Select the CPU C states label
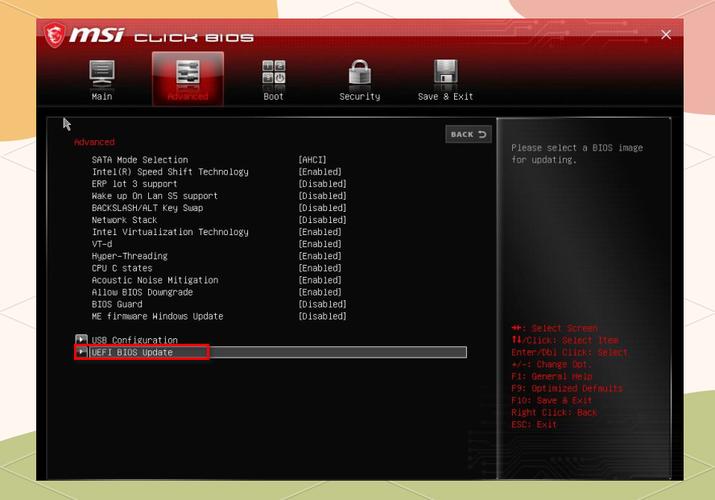This screenshot has width=715, height=500. (x=122, y=268)
